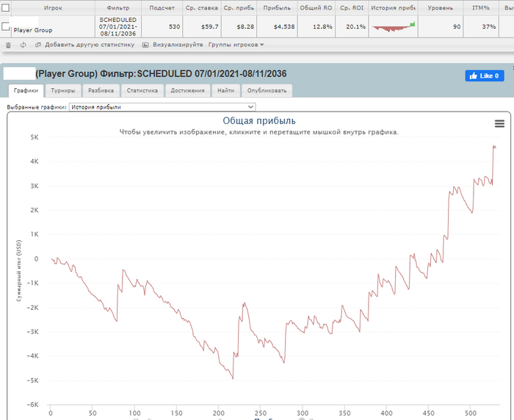
Task: Select the Найти tab
Action: coord(226,90)
